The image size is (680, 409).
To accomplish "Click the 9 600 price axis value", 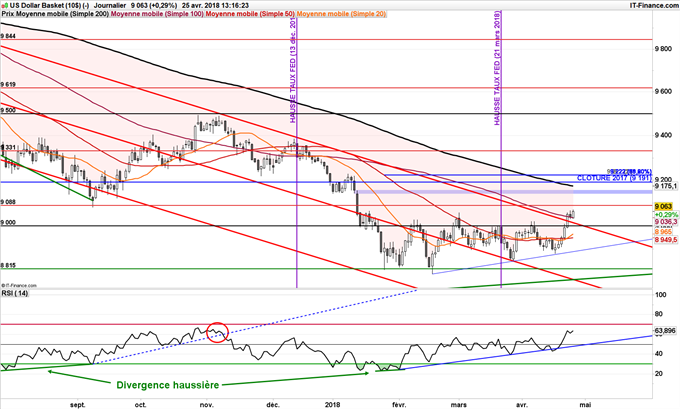I will [x=663, y=92].
